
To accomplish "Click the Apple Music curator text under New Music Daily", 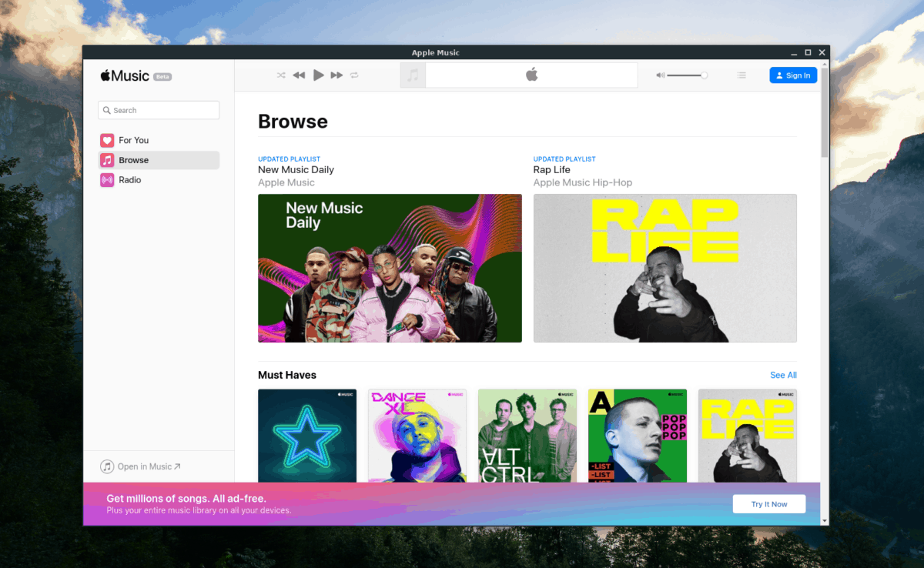I will pos(286,183).
